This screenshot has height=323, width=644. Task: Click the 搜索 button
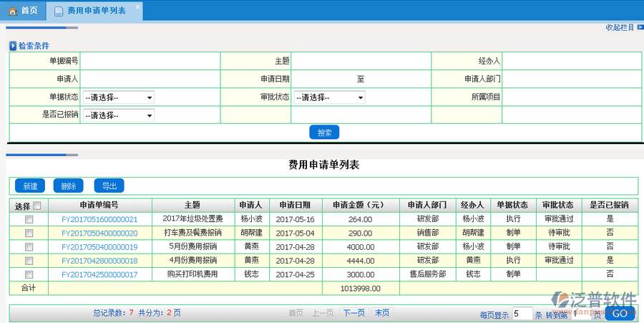coord(324,132)
